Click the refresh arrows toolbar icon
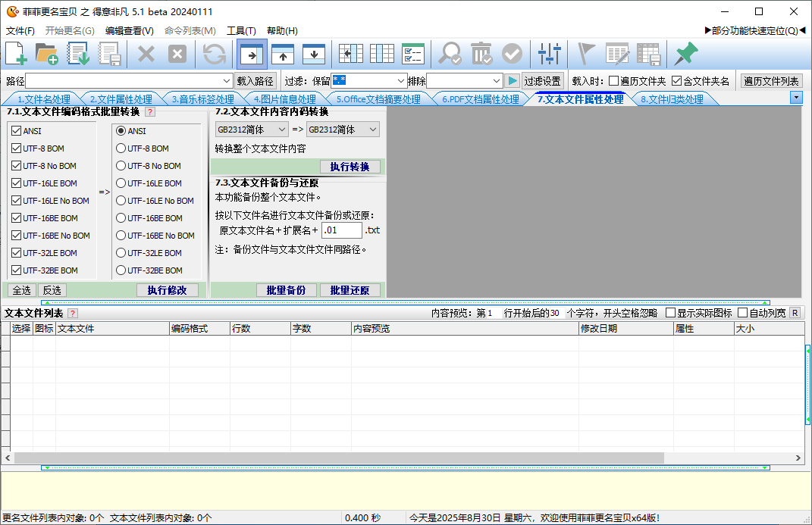The image size is (812, 525). [x=215, y=54]
